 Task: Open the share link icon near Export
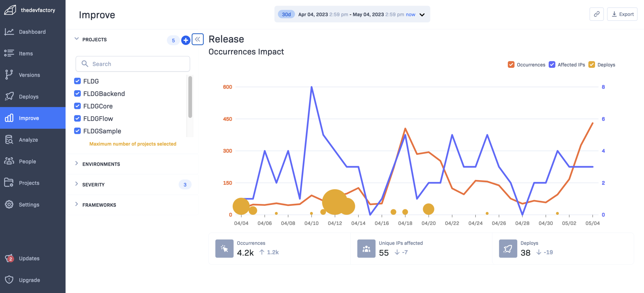click(596, 14)
